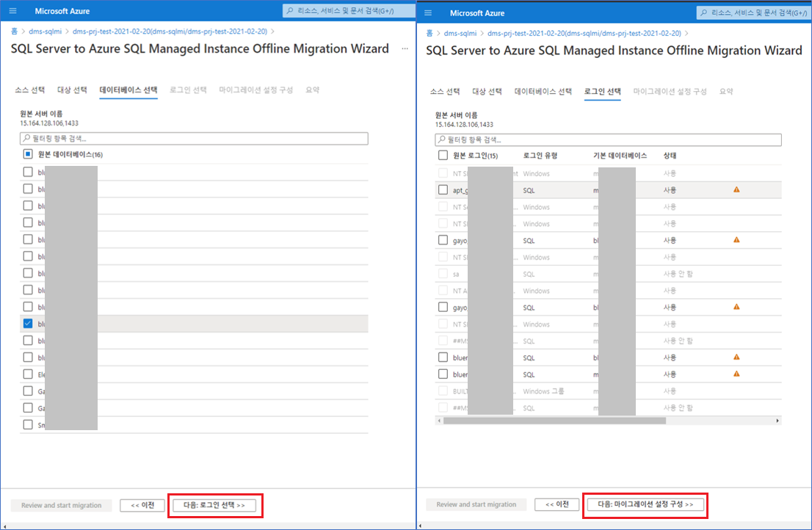Click the filter search icon in the left database filter box
This screenshot has width=812, height=530.
click(x=27, y=138)
